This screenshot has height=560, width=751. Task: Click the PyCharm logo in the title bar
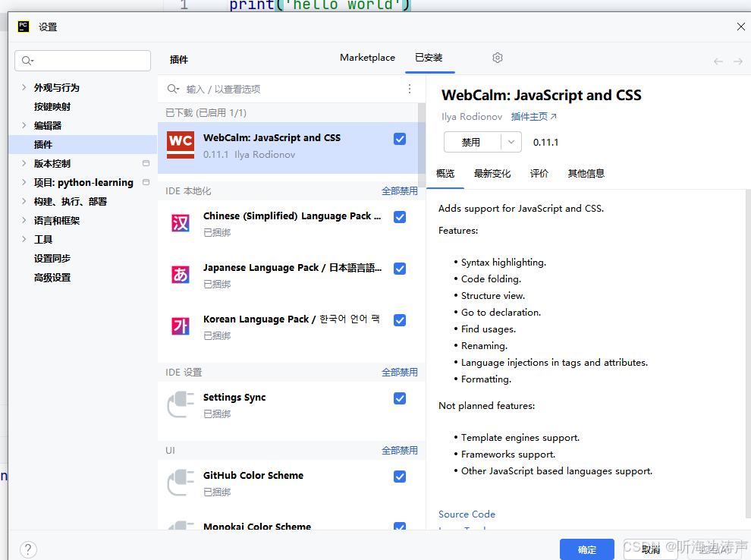24,27
